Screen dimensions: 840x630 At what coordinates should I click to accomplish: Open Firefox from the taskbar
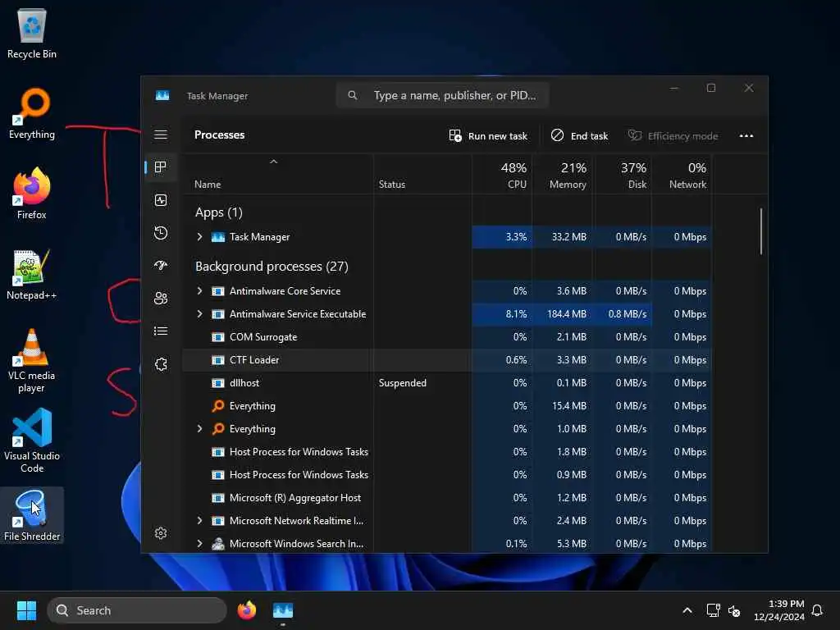(x=247, y=610)
